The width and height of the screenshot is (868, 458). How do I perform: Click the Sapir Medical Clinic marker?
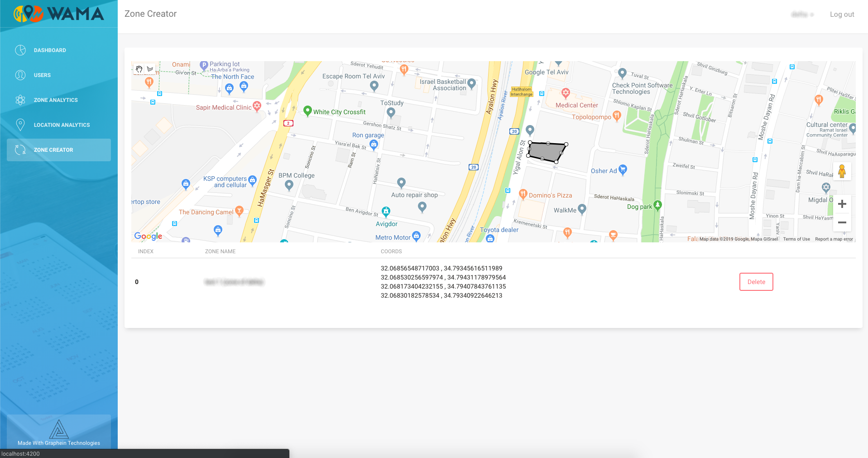[x=257, y=106]
